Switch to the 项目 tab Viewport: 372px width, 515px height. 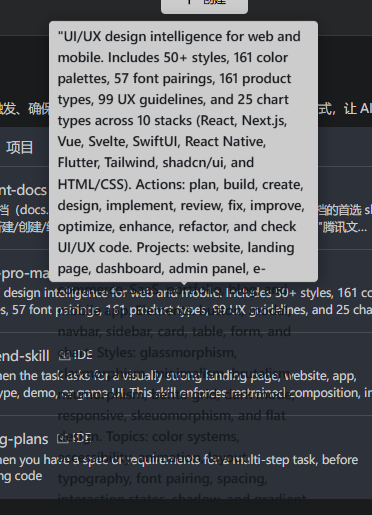19,147
